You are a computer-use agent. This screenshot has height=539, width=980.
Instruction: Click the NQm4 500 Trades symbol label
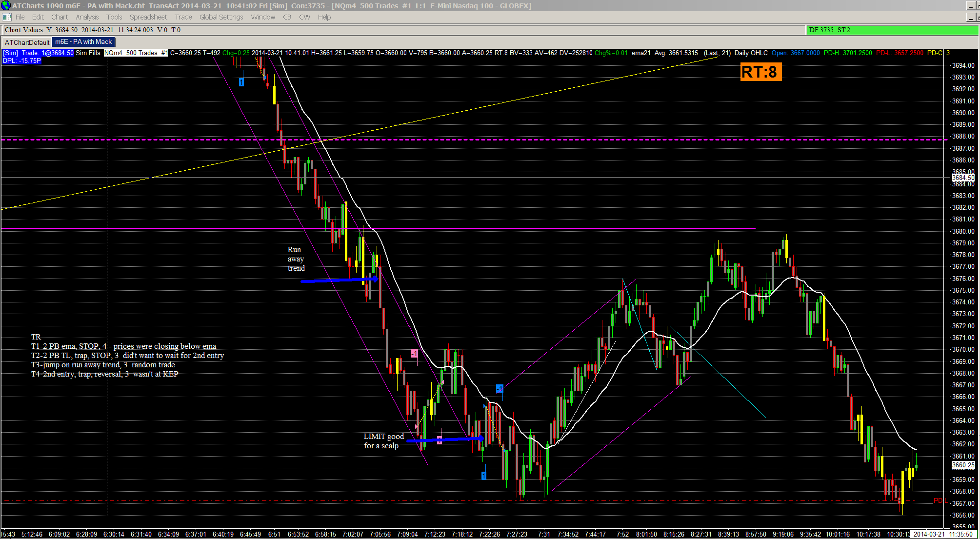click(136, 53)
